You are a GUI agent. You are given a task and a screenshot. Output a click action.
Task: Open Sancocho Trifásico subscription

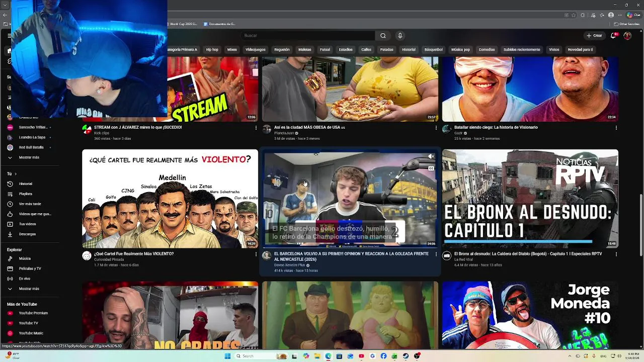pyautogui.click(x=32, y=127)
